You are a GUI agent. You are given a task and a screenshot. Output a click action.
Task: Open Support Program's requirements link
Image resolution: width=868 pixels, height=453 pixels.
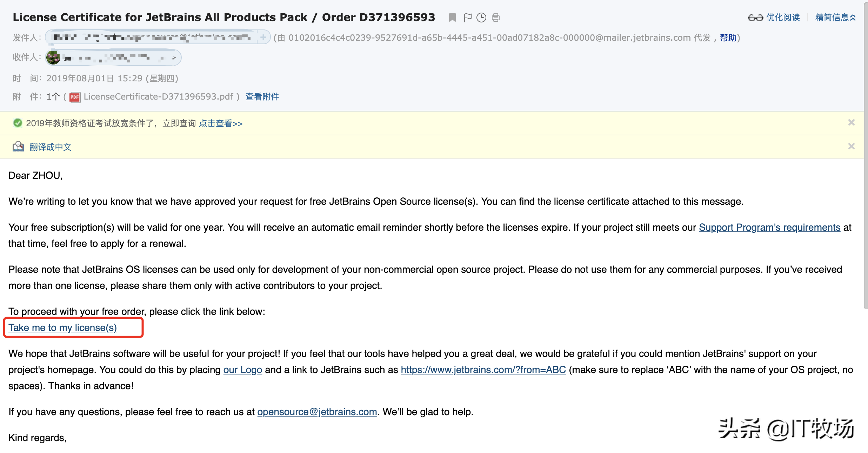point(769,228)
